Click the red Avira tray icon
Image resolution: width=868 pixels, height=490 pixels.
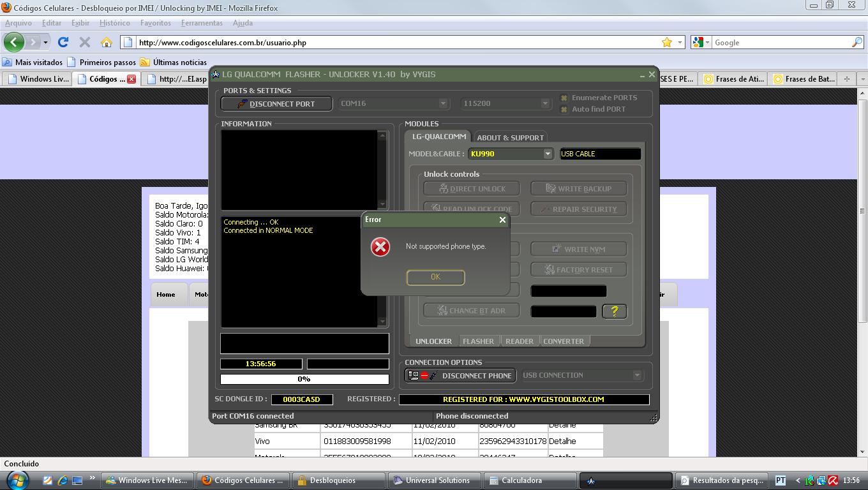click(x=832, y=480)
